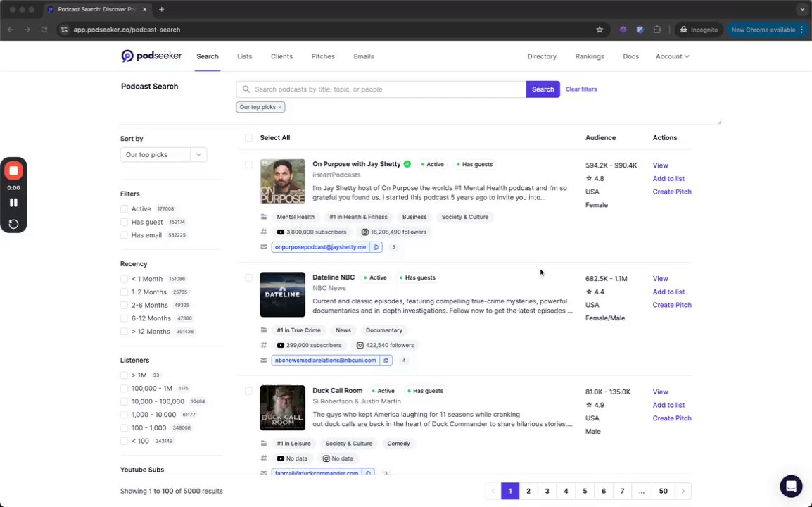Click the Mental Health category tag
The width and height of the screenshot is (812, 507).
point(296,217)
